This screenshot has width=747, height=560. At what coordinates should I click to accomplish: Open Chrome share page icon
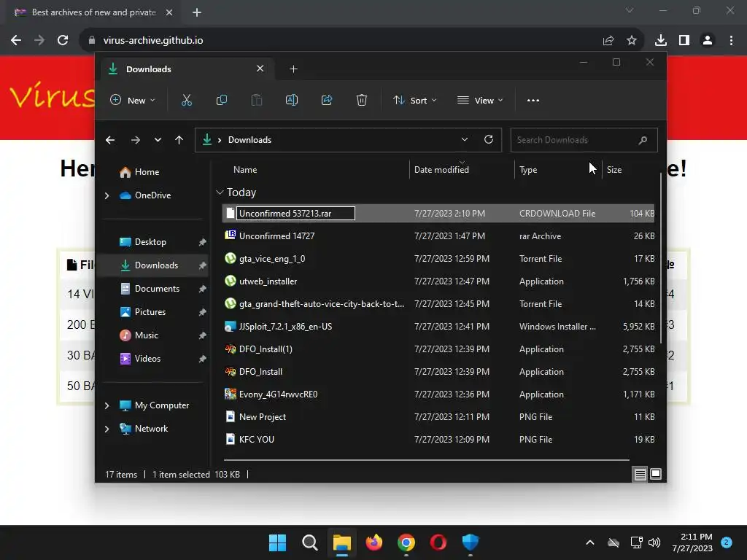[608, 41]
